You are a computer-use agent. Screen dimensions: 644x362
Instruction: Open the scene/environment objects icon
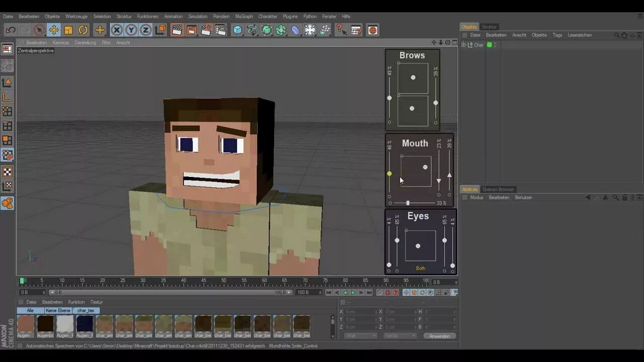pyautogui.click(x=310, y=30)
